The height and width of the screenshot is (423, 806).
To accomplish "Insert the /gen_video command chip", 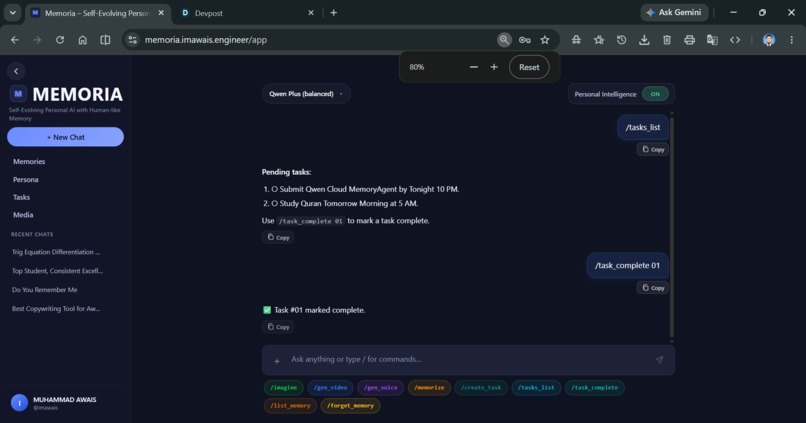I will point(331,388).
